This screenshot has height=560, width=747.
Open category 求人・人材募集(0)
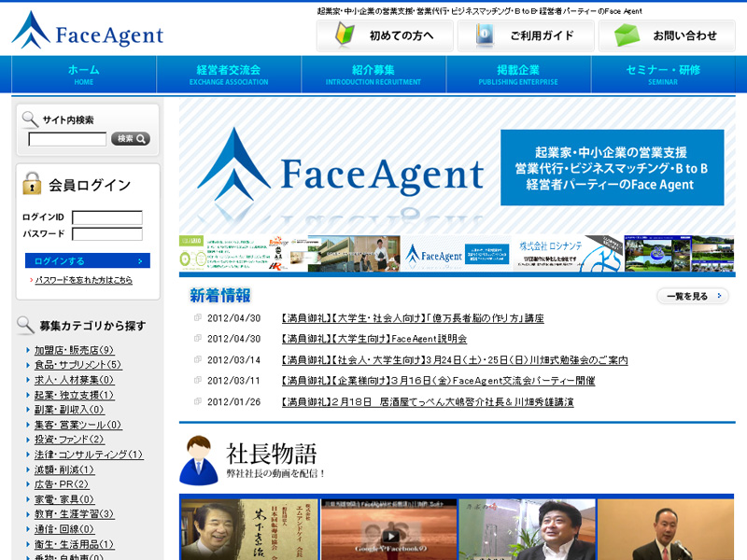(75, 380)
